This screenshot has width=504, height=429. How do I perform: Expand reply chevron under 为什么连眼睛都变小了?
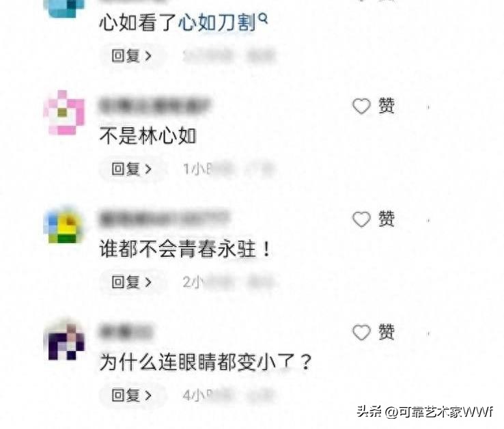click(x=148, y=396)
